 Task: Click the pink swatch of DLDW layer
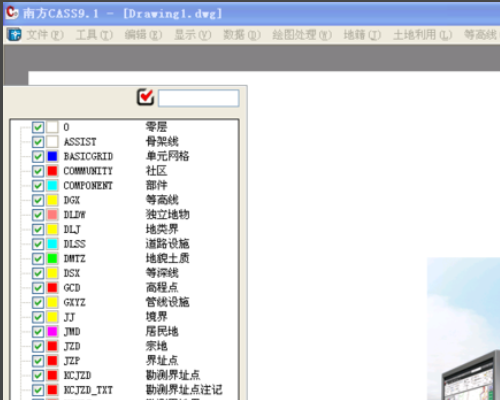[52, 215]
